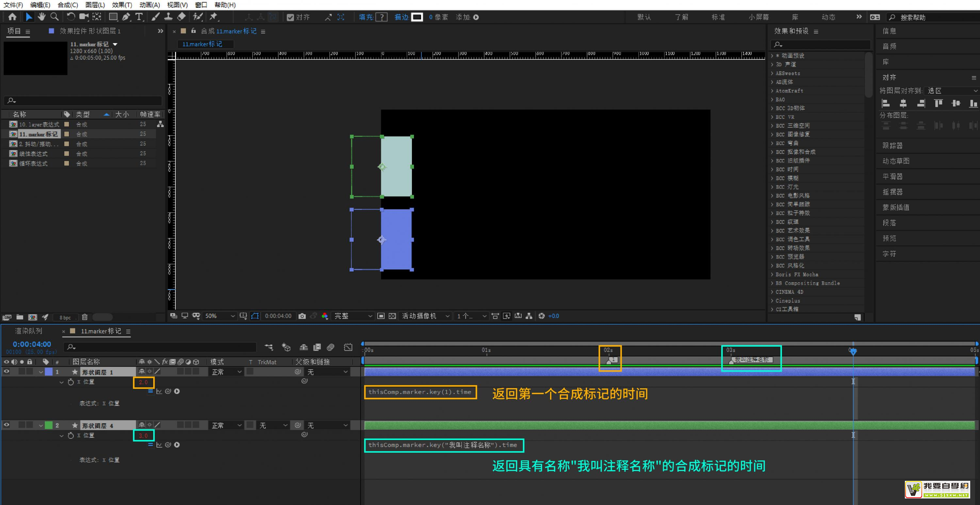Delete item with project trash icon
The width and height of the screenshot is (980, 505).
tap(85, 317)
